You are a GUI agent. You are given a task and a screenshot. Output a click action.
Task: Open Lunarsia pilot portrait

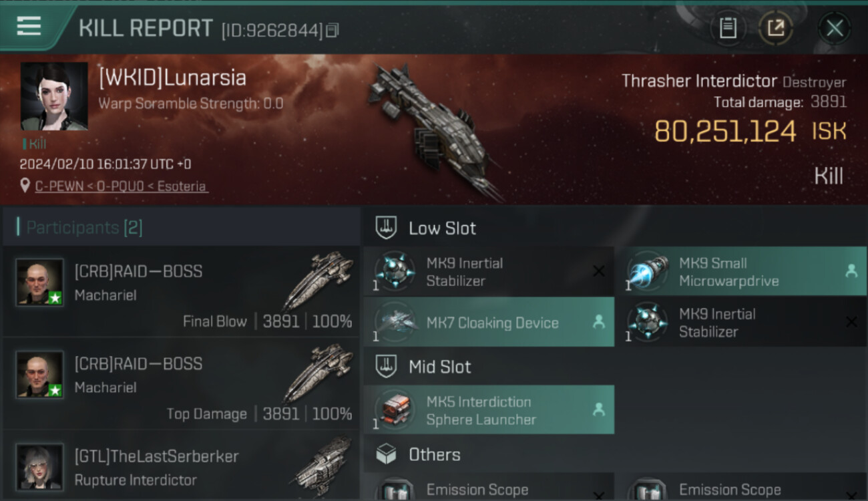pos(54,96)
